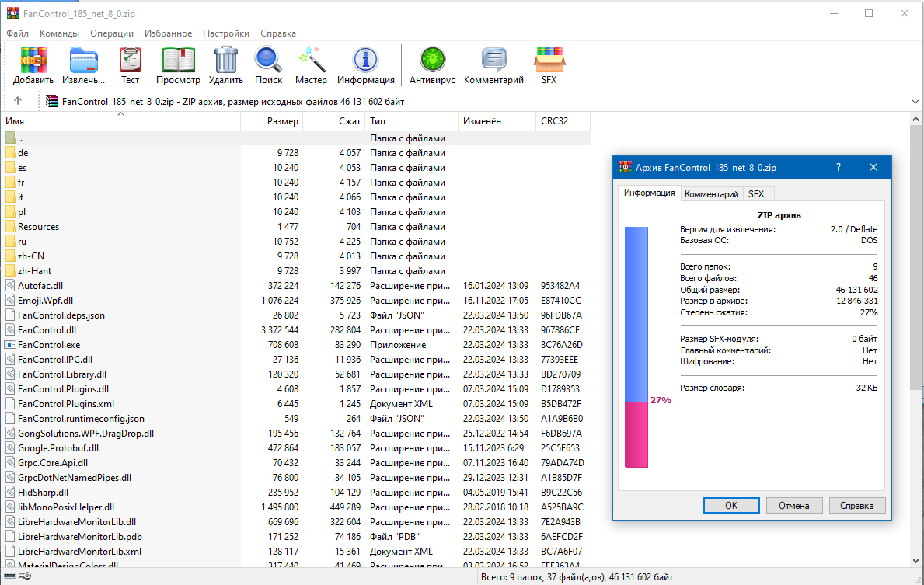
Task: Select the FanControl.runtimeconfig.json file name
Action: tap(82, 418)
